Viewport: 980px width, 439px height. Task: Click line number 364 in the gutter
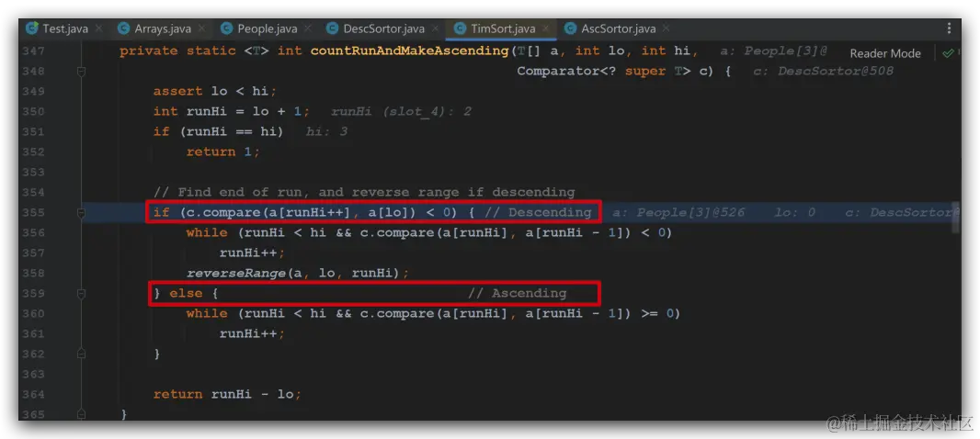32,394
